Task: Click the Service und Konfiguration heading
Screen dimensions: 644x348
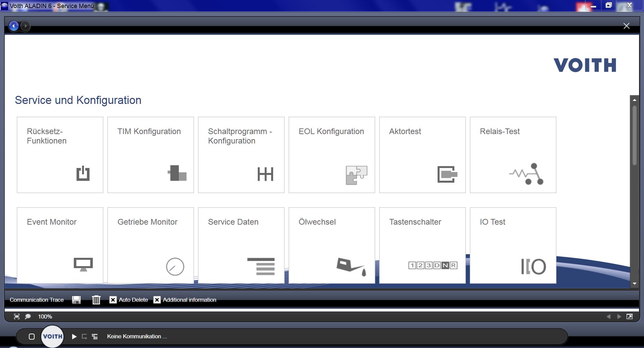Action: 78,100
